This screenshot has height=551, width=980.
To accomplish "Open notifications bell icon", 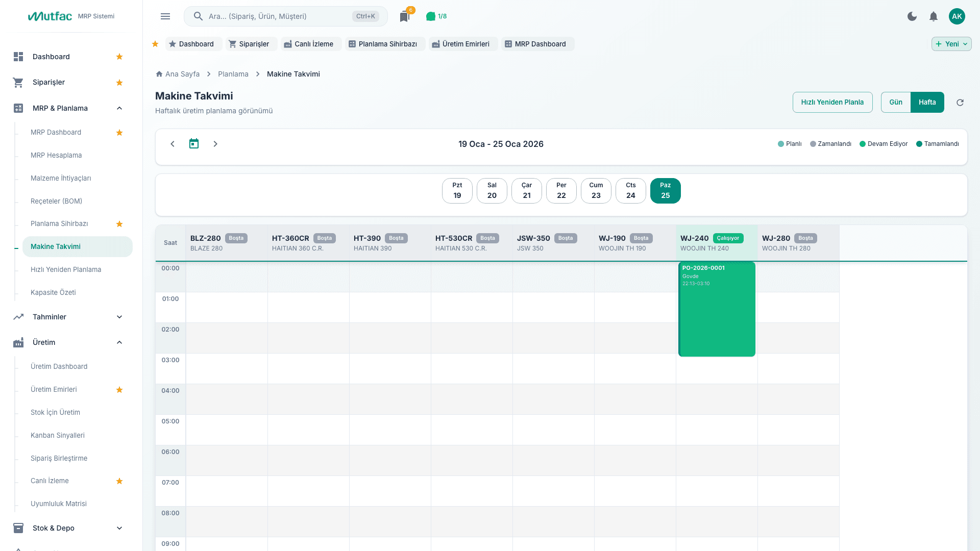I will coord(934,16).
